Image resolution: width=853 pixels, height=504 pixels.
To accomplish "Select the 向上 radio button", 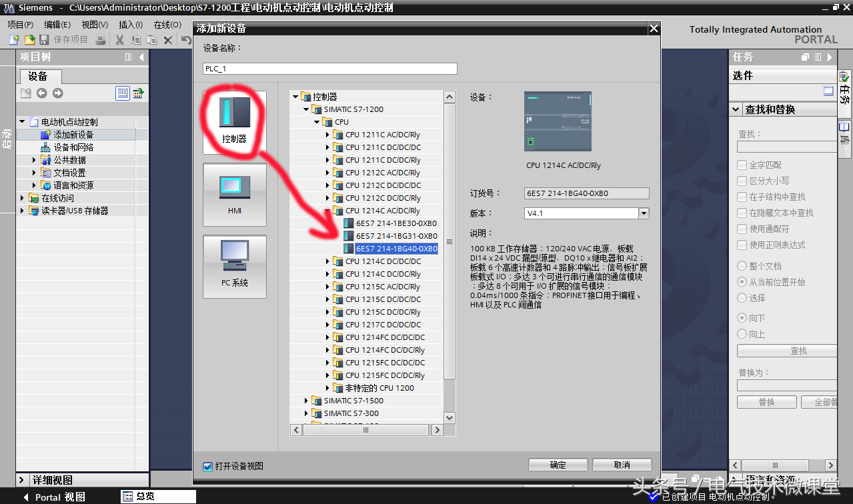I will point(742,334).
